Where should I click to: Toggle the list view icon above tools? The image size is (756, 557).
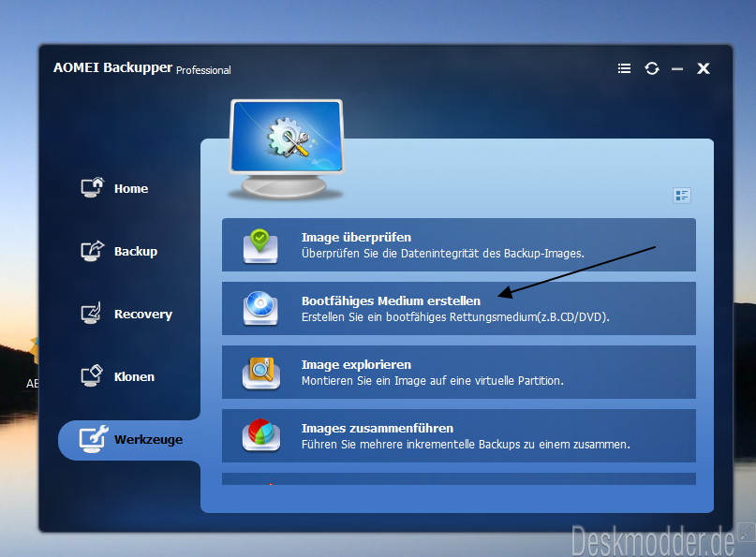682,195
